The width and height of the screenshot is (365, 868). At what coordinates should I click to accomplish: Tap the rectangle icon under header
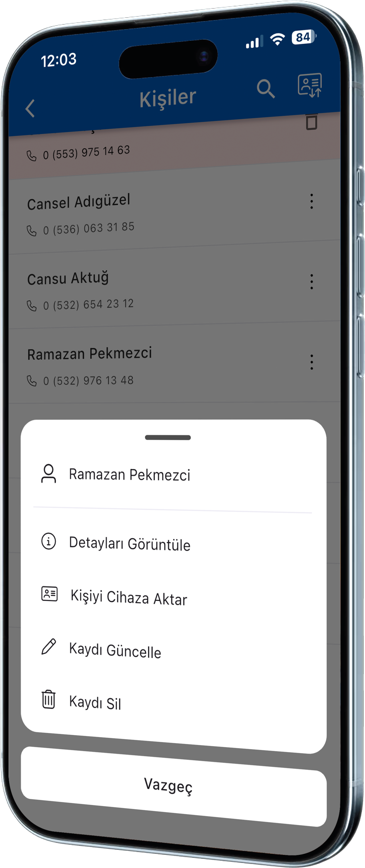pos(311,122)
